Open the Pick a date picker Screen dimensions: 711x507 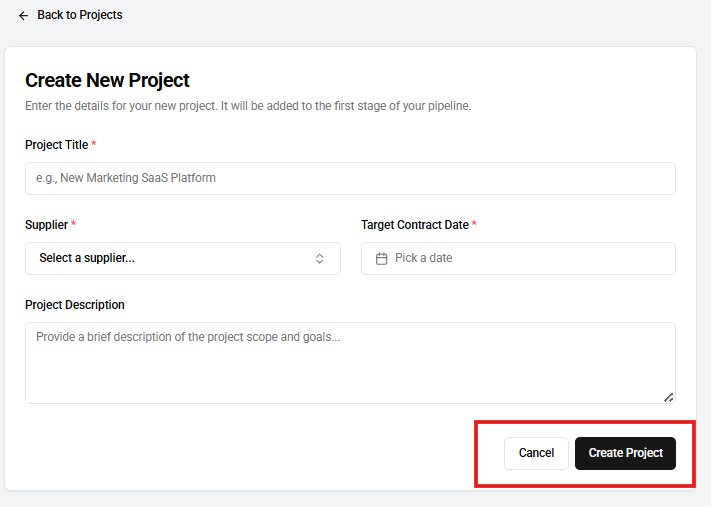tap(518, 258)
